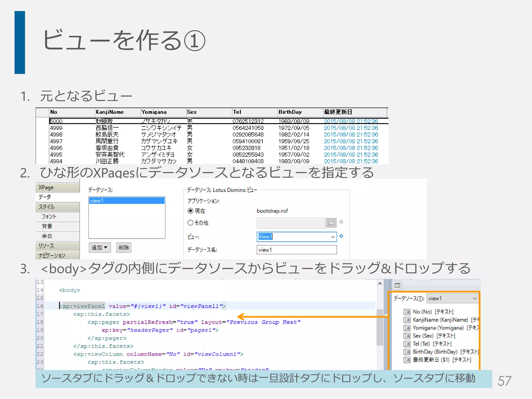Click the BirthDay field icon in the data palette

pyautogui.click(x=407, y=352)
